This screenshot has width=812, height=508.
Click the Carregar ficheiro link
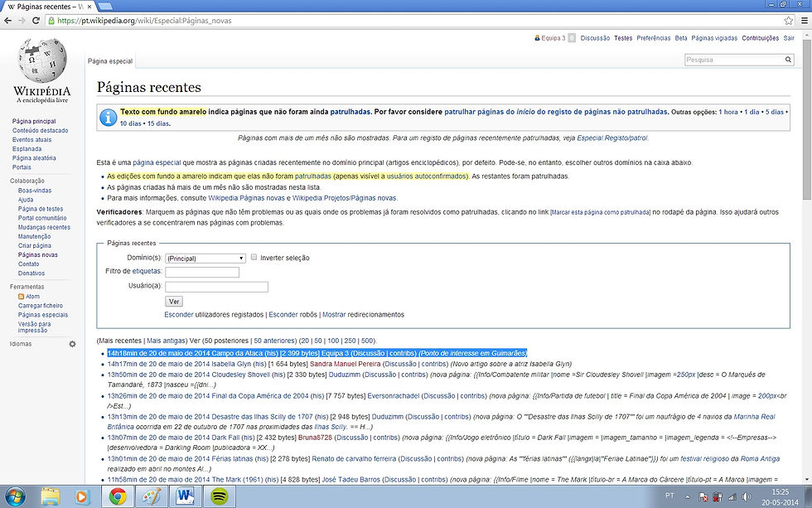pos(41,306)
